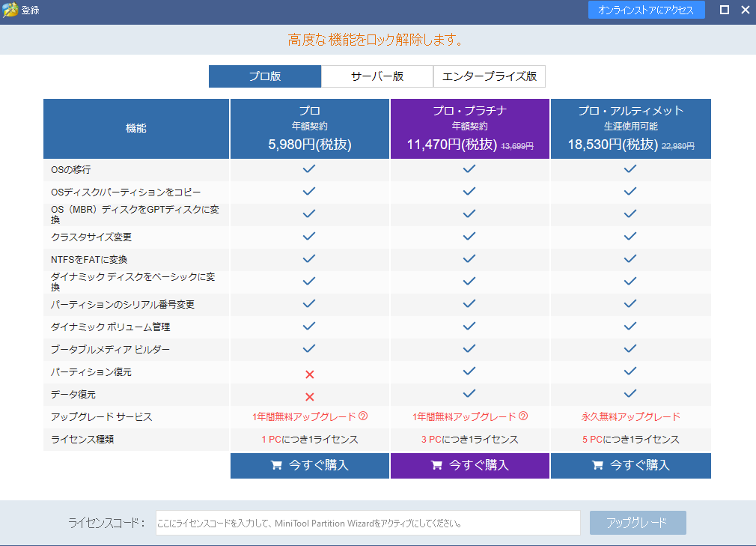Click the struck-through 13,699円 price

[x=517, y=145]
